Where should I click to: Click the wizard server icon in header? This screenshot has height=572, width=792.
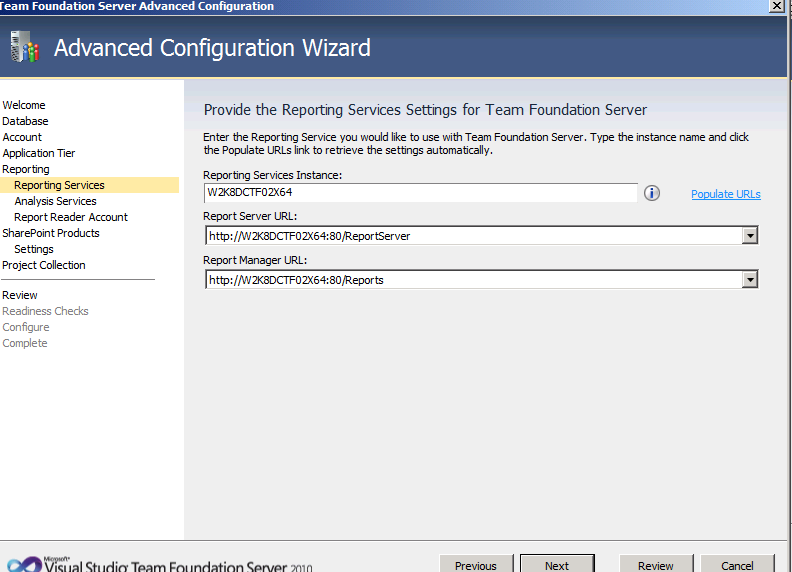pyautogui.click(x=24, y=46)
